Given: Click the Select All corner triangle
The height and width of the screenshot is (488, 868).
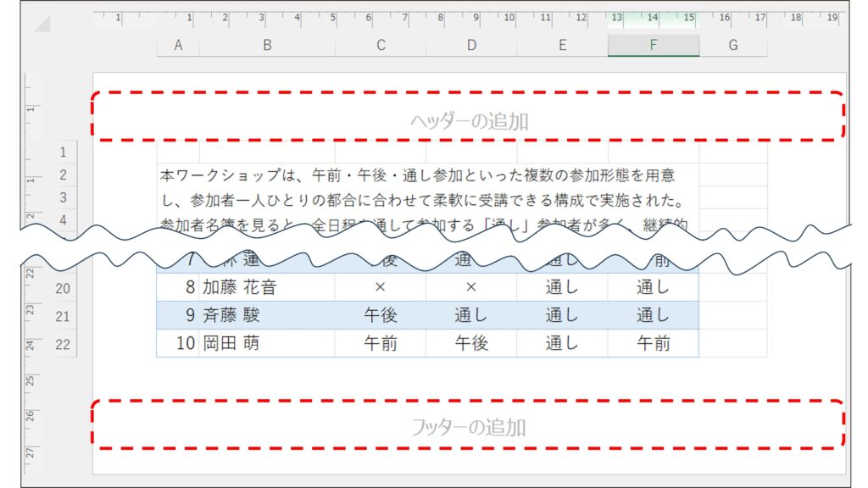Looking at the screenshot, I should (x=42, y=24).
